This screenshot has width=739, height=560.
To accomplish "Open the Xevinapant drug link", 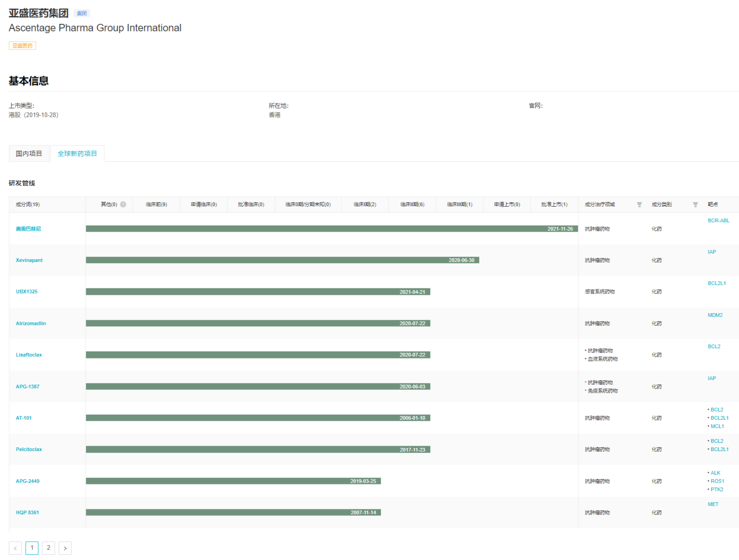I will click(29, 260).
